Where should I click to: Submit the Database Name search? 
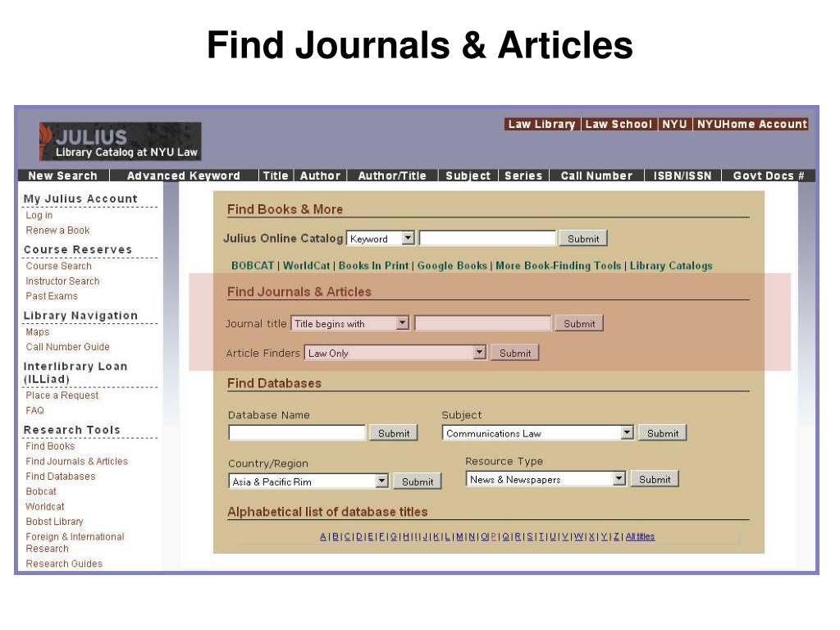click(394, 433)
